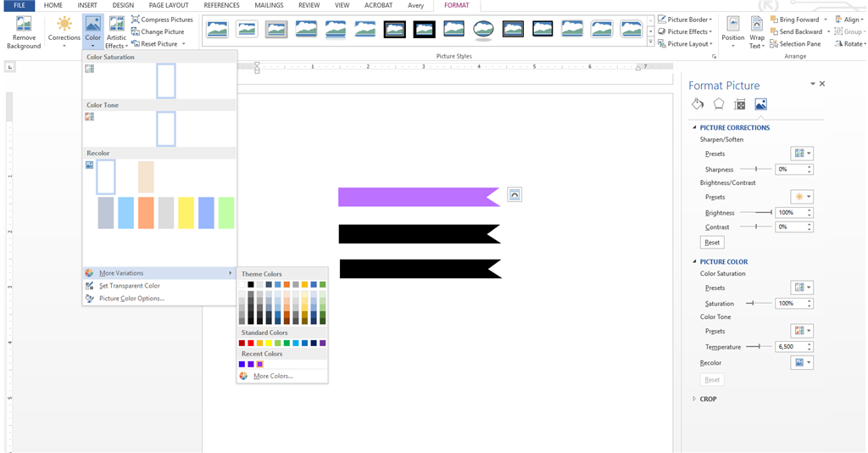This screenshot has height=453, width=868.
Task: Select the black theme color swatch
Action: (251, 285)
